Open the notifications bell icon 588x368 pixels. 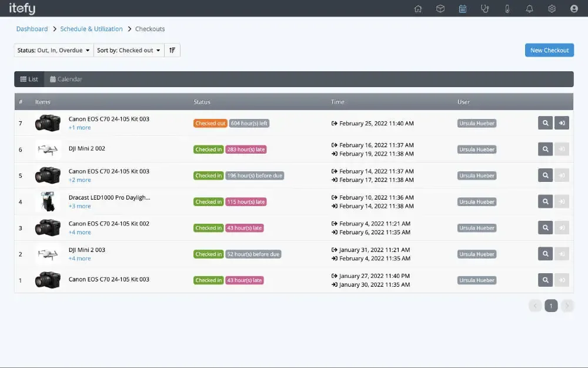point(529,8)
